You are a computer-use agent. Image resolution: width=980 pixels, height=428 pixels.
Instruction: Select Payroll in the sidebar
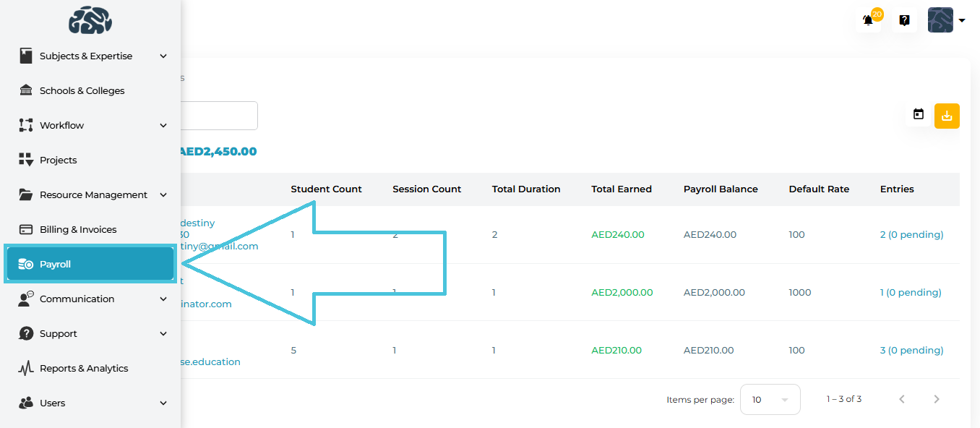coord(90,264)
